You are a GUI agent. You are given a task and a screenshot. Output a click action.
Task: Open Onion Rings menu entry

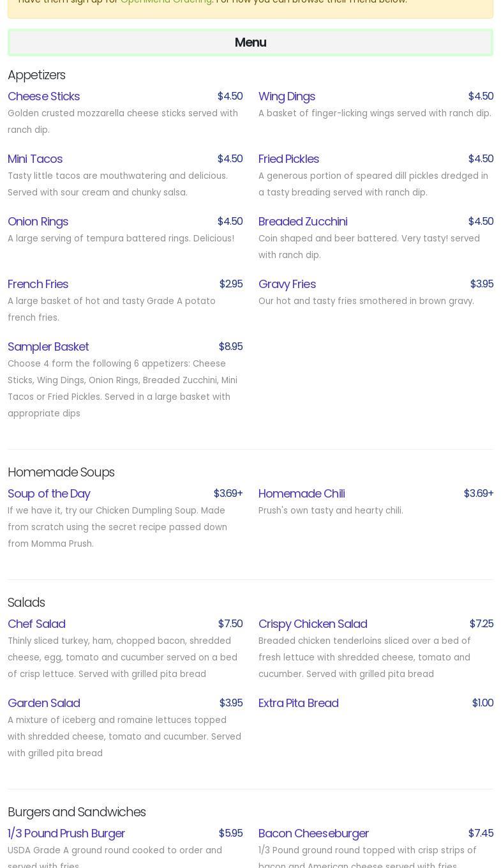pos(38,221)
